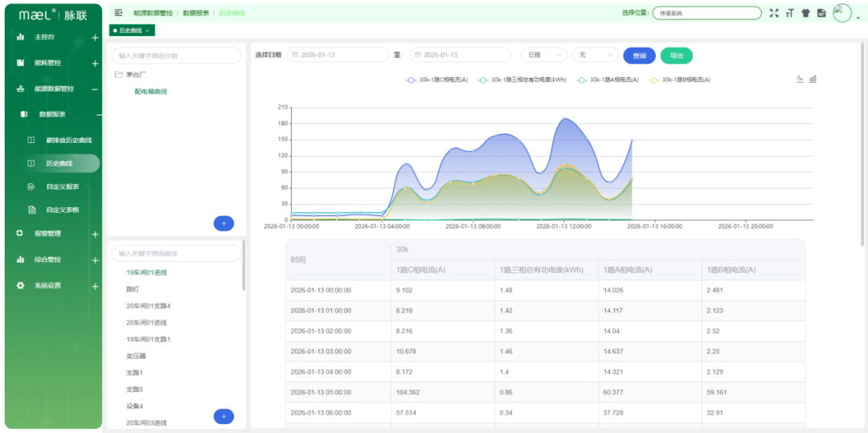Toggle fullscreen mode icon
The image size is (868, 433).
pyautogui.click(x=774, y=14)
